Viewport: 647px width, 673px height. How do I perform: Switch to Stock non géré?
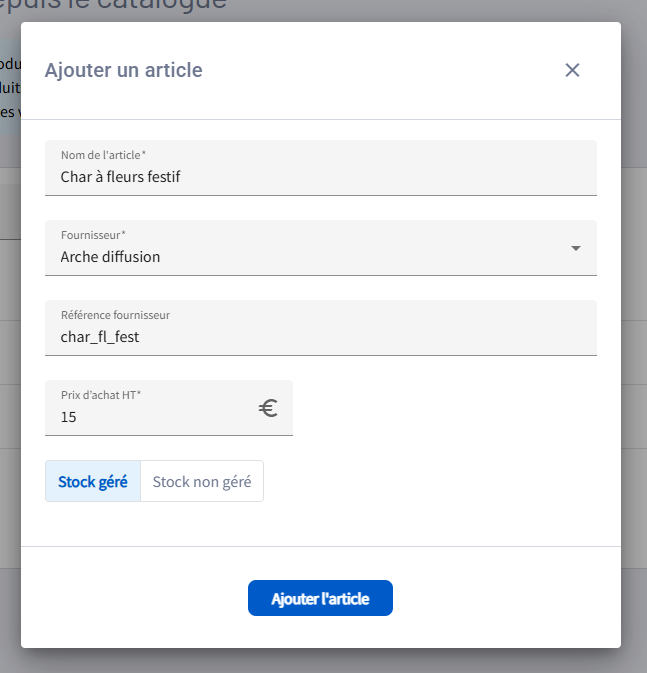pos(202,481)
